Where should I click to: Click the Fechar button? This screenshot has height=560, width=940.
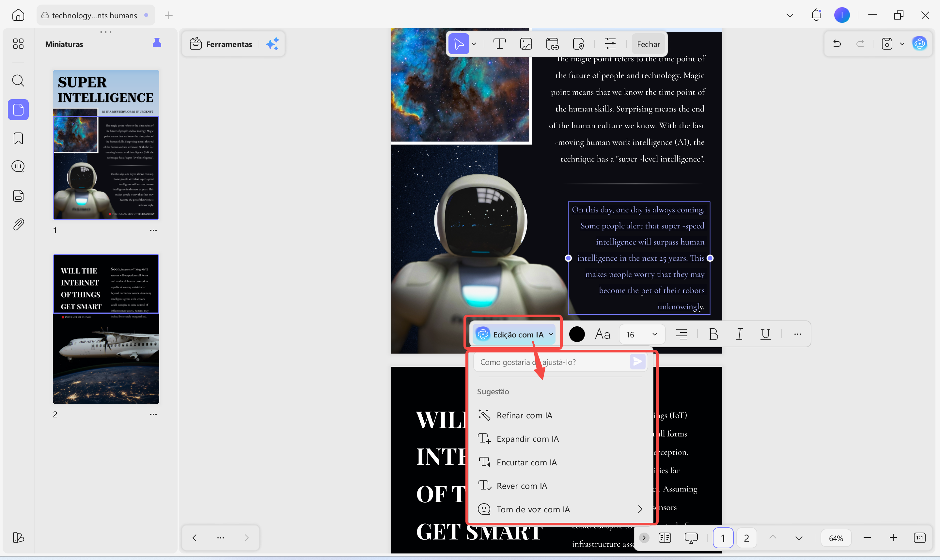coord(648,44)
